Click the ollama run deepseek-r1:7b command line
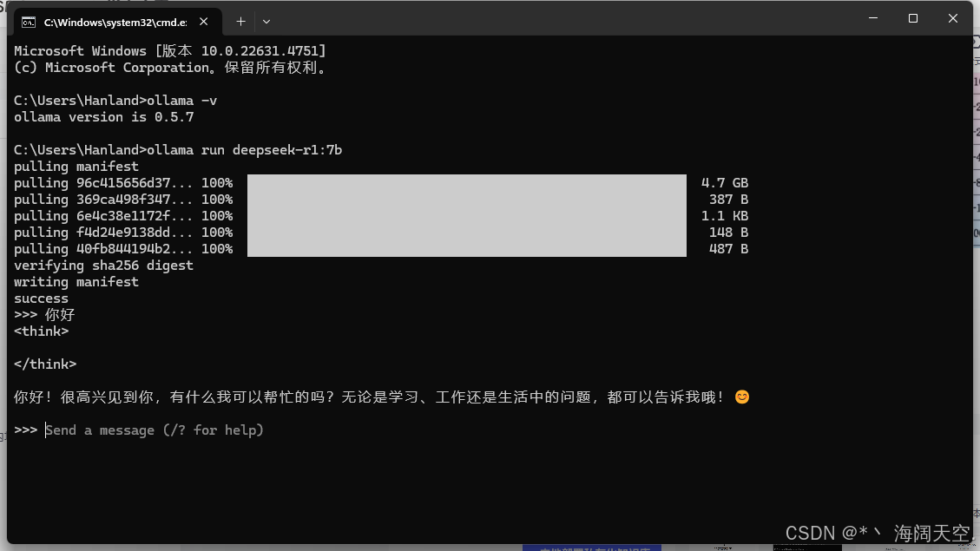This screenshot has width=980, height=551. pyautogui.click(x=177, y=150)
